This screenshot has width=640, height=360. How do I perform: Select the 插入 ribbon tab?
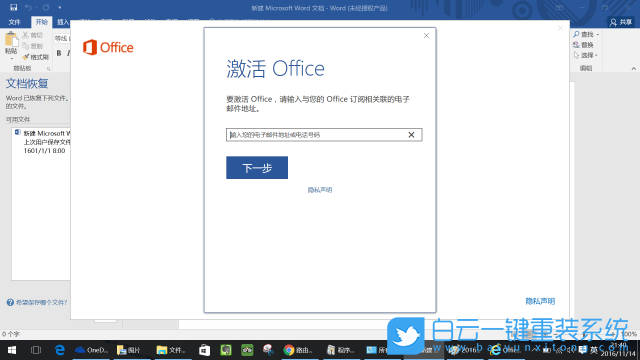pos(62,22)
